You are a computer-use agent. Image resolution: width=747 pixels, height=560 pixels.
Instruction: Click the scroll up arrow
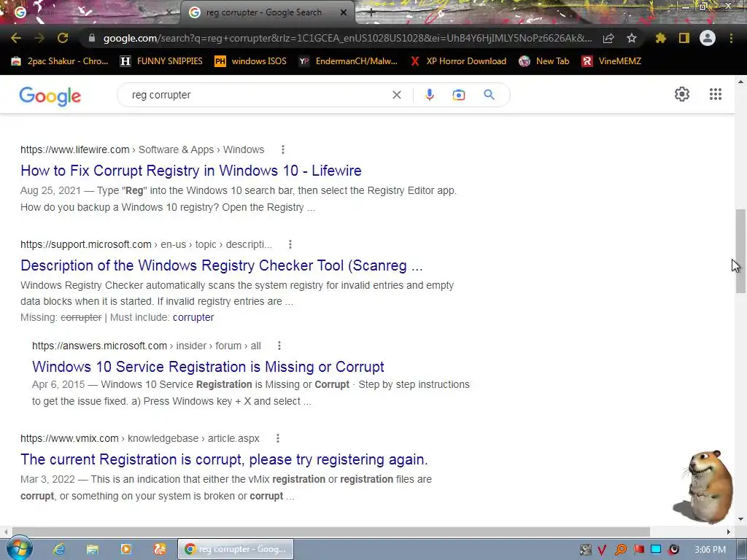740,82
